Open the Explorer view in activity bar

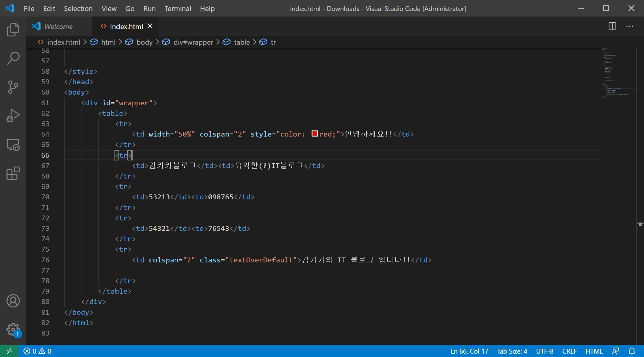pyautogui.click(x=13, y=30)
